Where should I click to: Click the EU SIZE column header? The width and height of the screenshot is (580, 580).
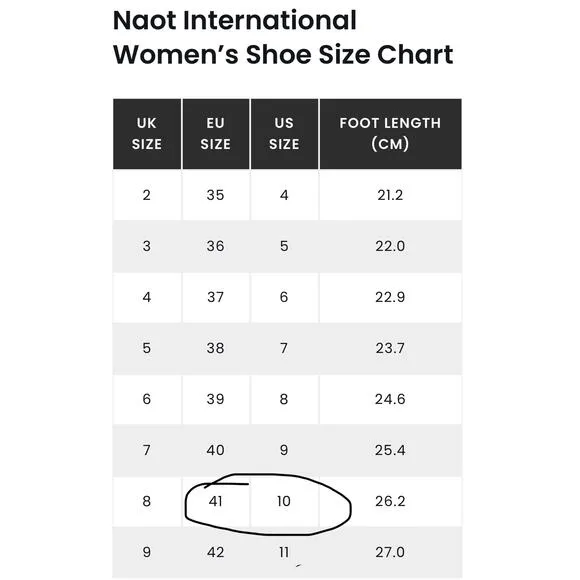pos(216,134)
